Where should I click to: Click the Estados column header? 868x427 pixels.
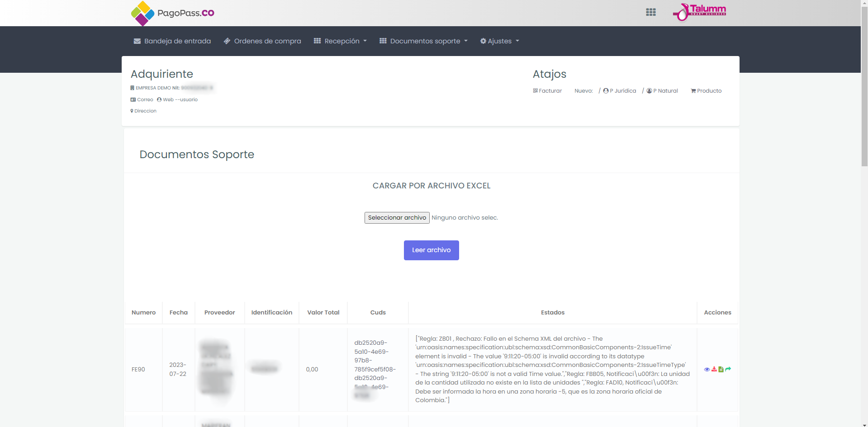click(552, 313)
